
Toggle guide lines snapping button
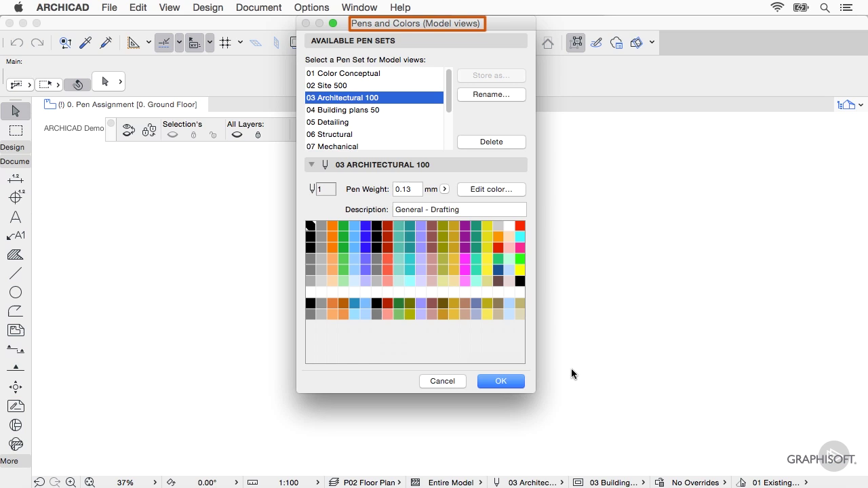click(163, 43)
